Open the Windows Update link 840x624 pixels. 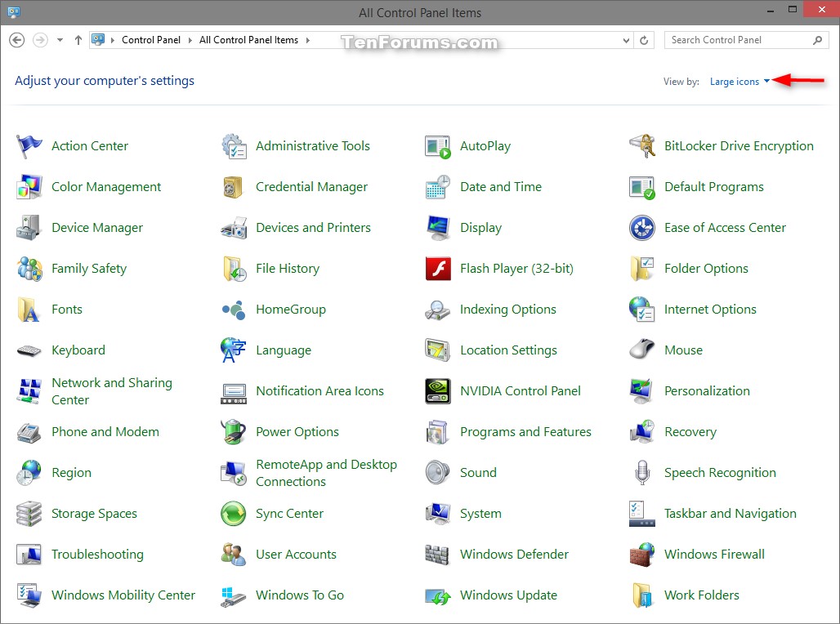coord(508,595)
